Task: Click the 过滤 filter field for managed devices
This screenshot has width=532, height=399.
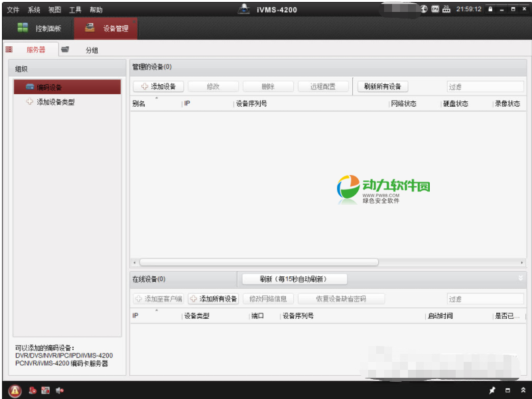Action: 484,87
